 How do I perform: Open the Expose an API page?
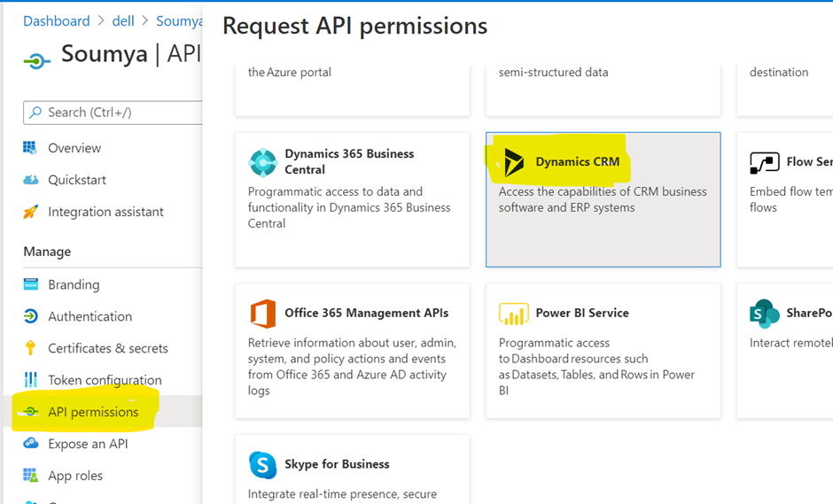tap(88, 444)
